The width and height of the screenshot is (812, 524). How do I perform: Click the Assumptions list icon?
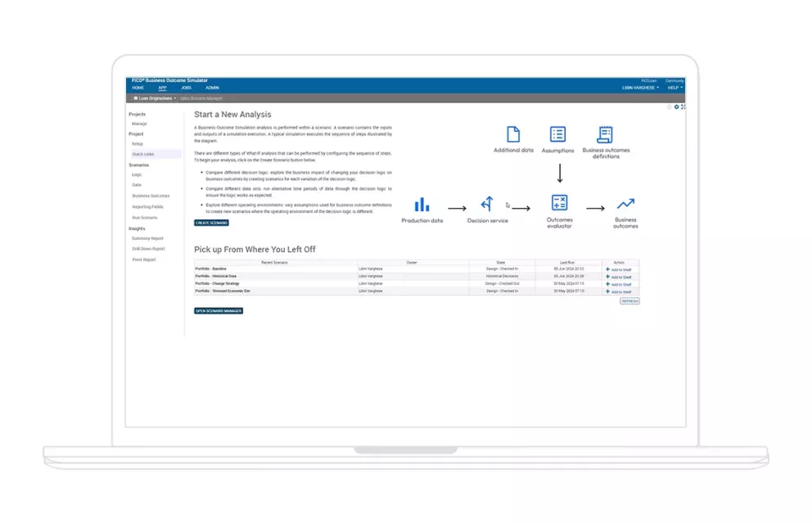point(557,134)
